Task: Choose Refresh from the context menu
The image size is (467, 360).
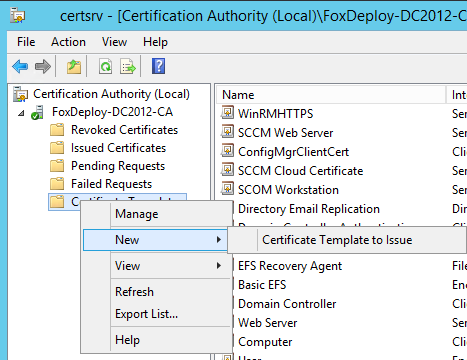Action: tap(134, 292)
